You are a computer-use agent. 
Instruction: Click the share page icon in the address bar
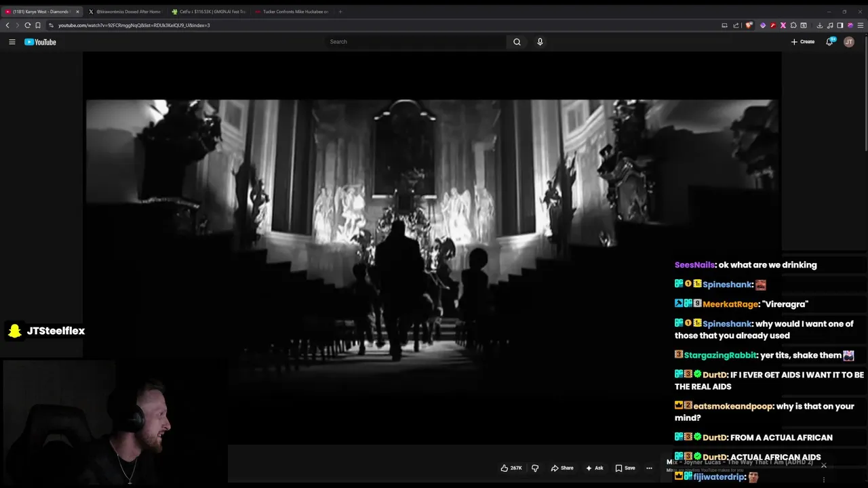pyautogui.click(x=736, y=25)
